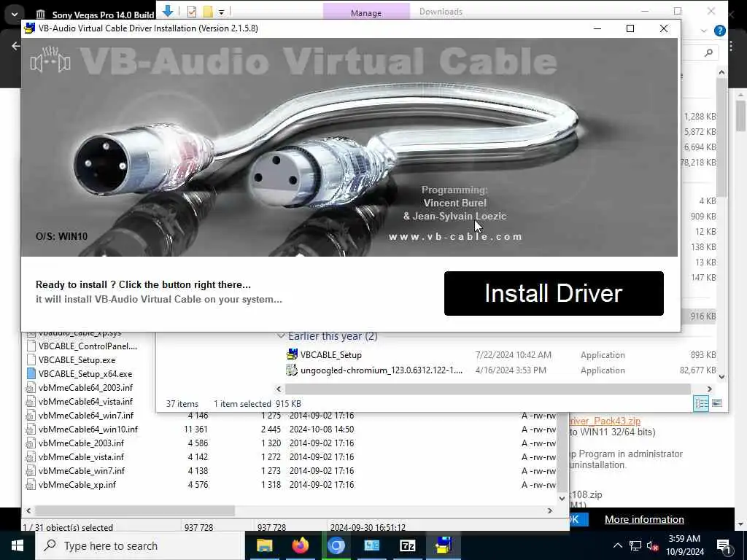Click the taskbar search box

click(141, 545)
